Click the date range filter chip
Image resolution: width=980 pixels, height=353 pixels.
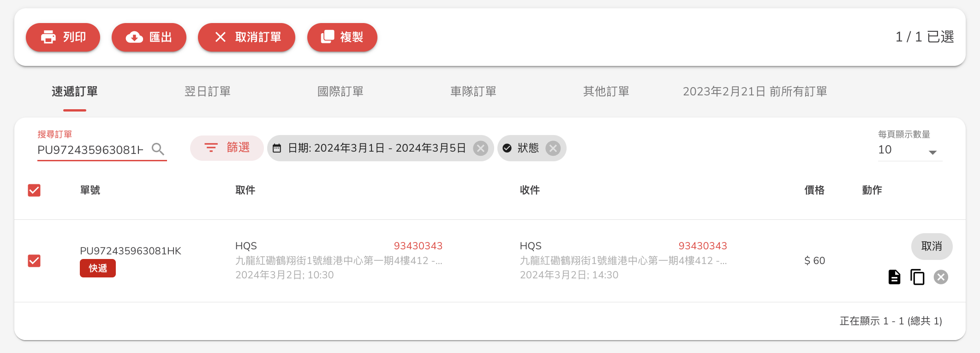(376, 148)
